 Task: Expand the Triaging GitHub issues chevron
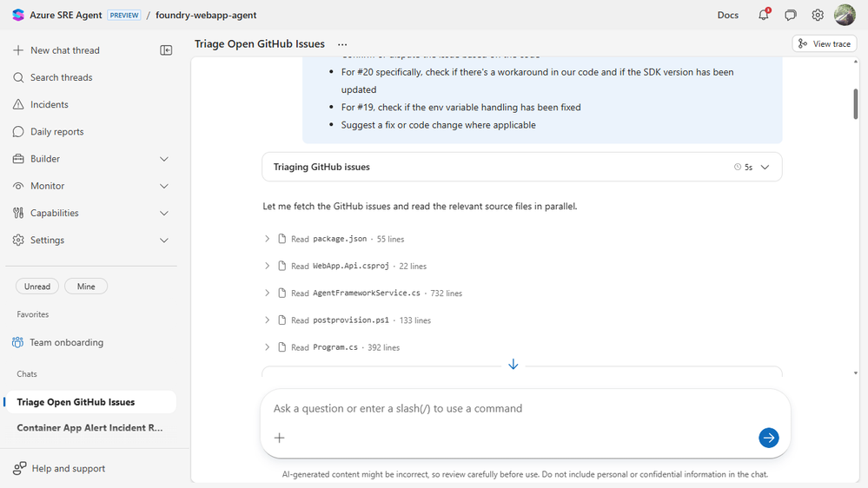coord(765,167)
